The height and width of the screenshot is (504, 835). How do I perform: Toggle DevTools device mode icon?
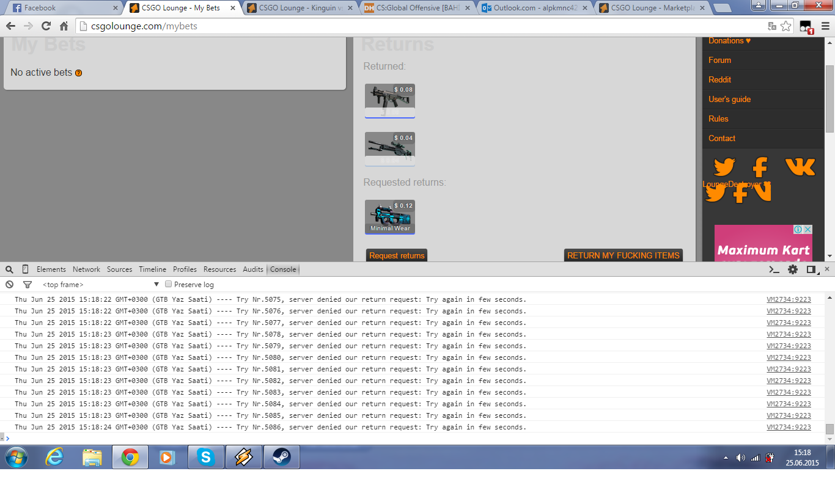(x=25, y=269)
